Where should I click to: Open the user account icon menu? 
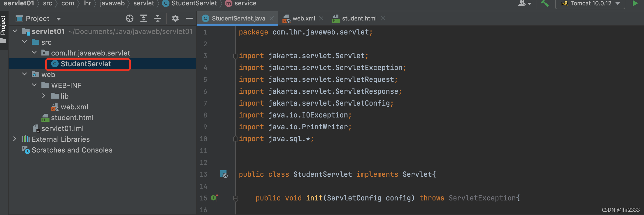[x=524, y=4]
